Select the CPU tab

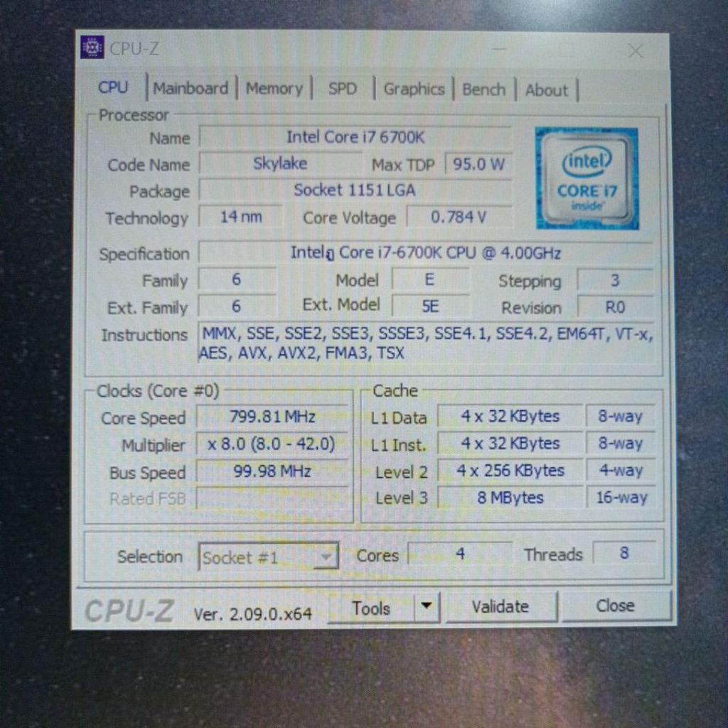tap(113, 87)
